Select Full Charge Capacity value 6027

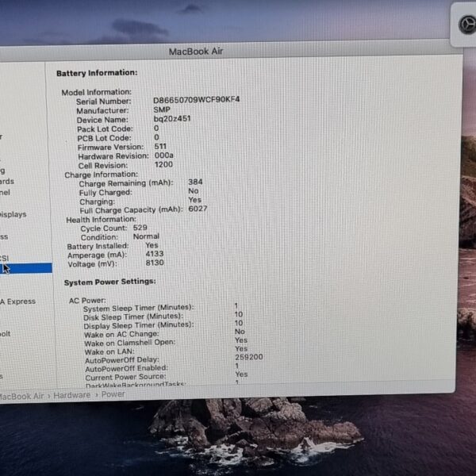(x=198, y=209)
